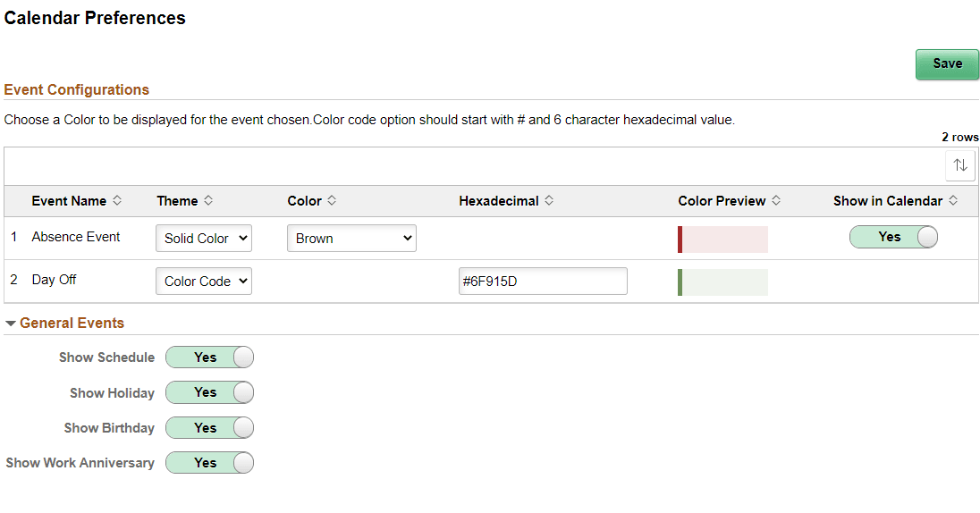Click the Show Birthday label

[x=109, y=428]
